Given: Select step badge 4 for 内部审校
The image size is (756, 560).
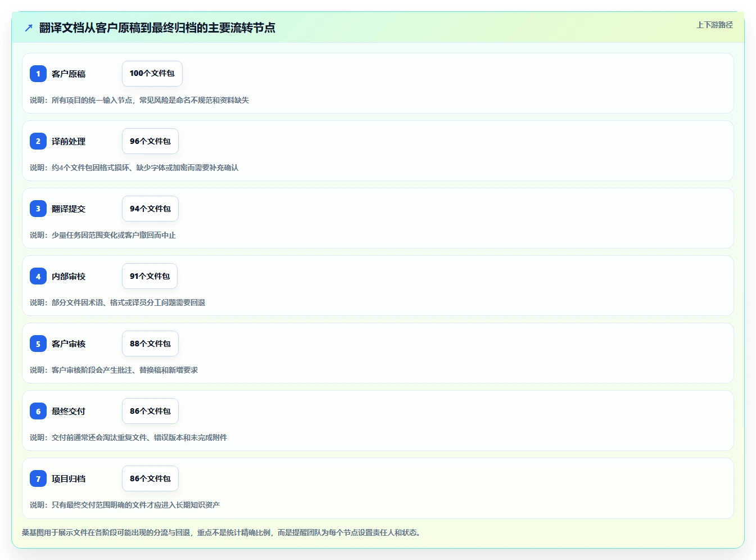Looking at the screenshot, I should click(38, 276).
